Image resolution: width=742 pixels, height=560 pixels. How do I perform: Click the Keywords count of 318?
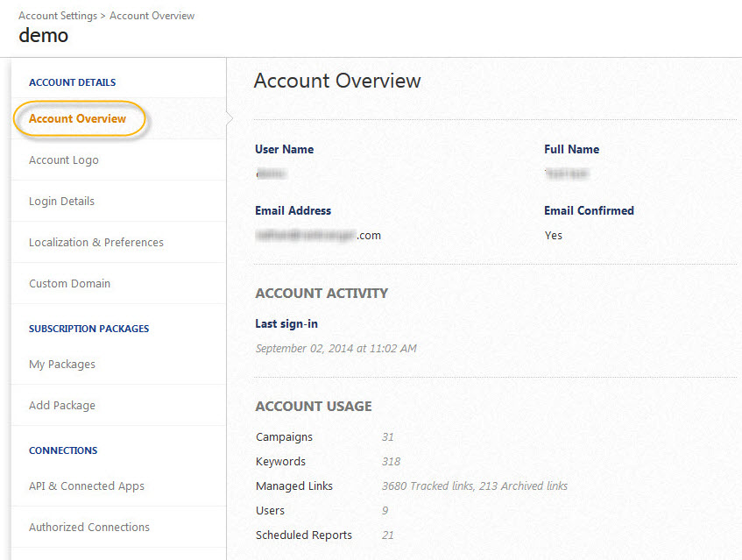[391, 462]
